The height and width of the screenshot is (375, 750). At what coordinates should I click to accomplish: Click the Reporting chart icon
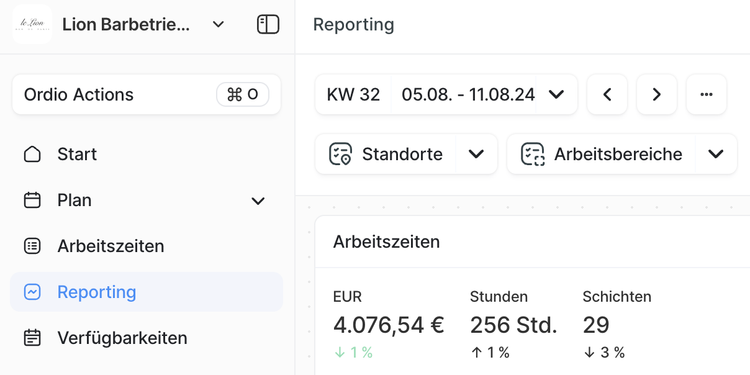(32, 292)
